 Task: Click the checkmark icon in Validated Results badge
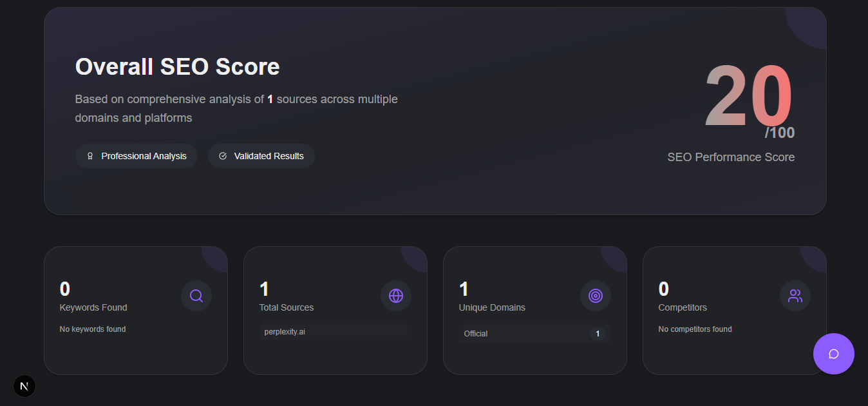point(223,155)
